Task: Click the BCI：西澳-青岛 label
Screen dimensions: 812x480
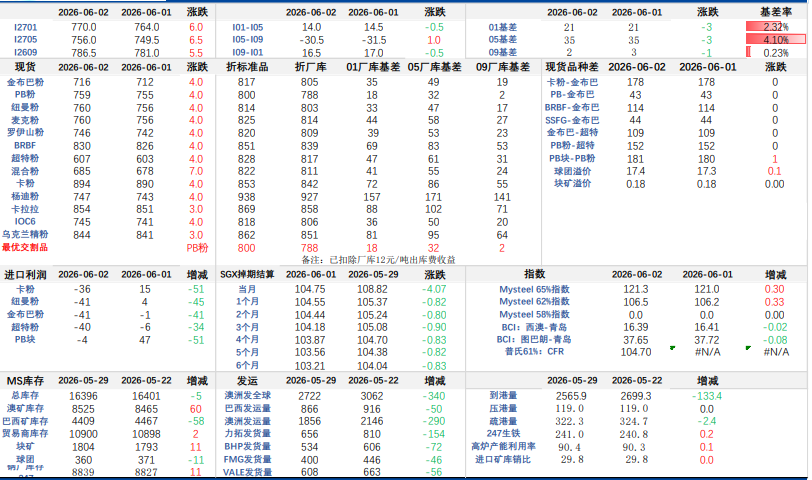Action: [x=534, y=327]
